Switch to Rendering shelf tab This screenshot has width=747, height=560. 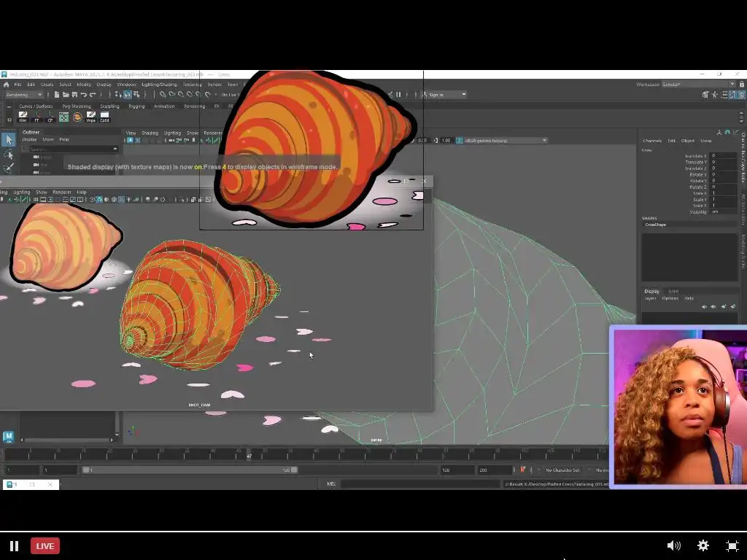(194, 106)
